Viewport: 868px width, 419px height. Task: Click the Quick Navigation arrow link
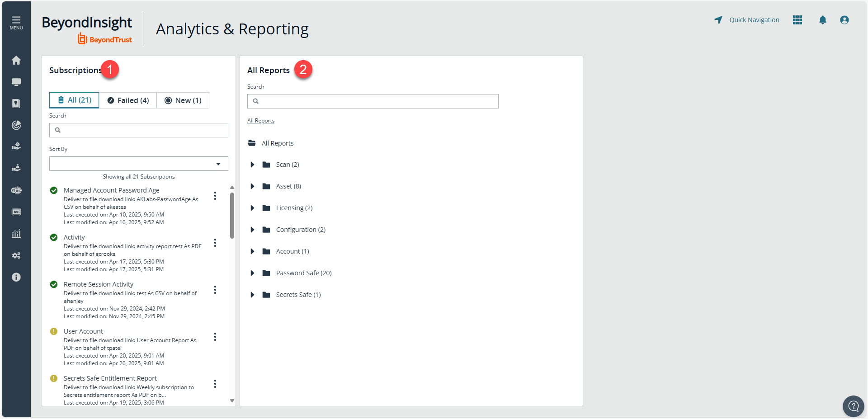(747, 20)
